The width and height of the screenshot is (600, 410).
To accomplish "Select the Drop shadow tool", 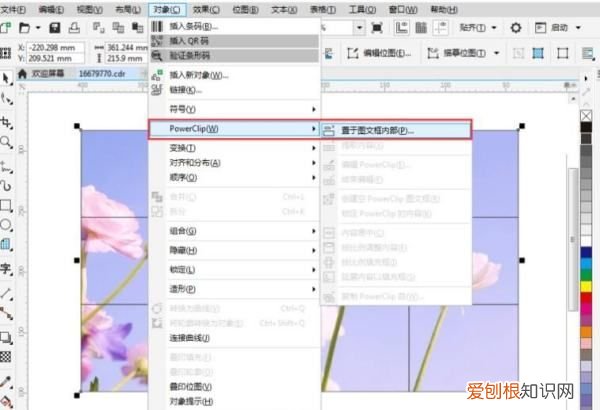I will tap(6, 338).
